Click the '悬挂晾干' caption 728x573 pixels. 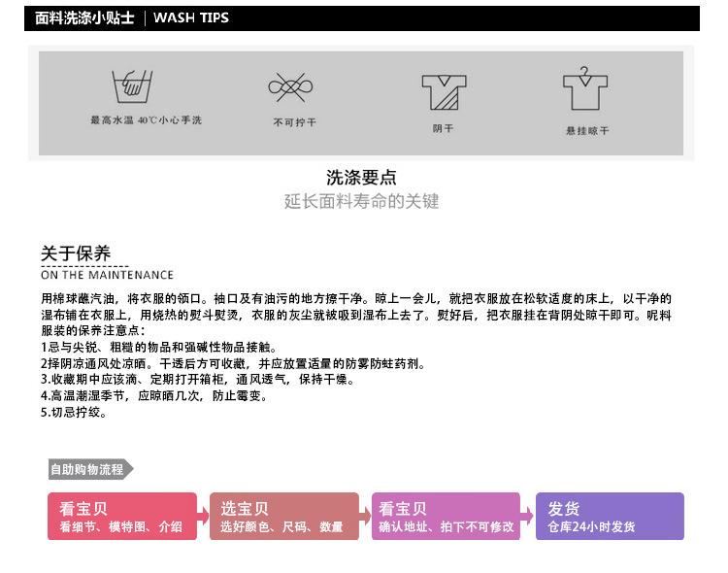[x=587, y=130]
